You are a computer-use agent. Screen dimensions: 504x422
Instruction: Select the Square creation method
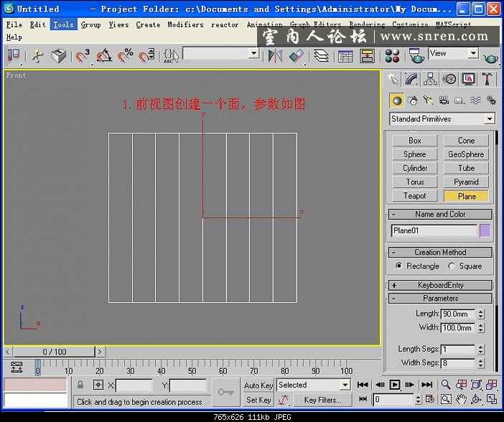(452, 266)
